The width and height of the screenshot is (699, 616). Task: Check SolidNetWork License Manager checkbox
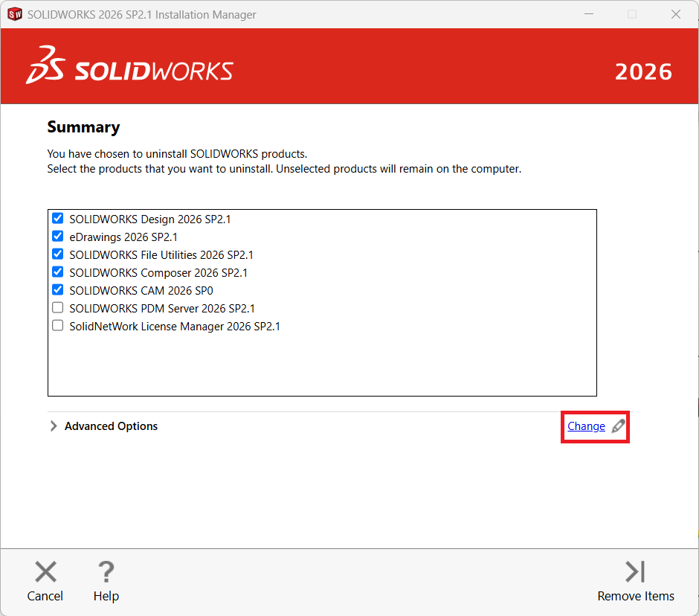(x=57, y=325)
